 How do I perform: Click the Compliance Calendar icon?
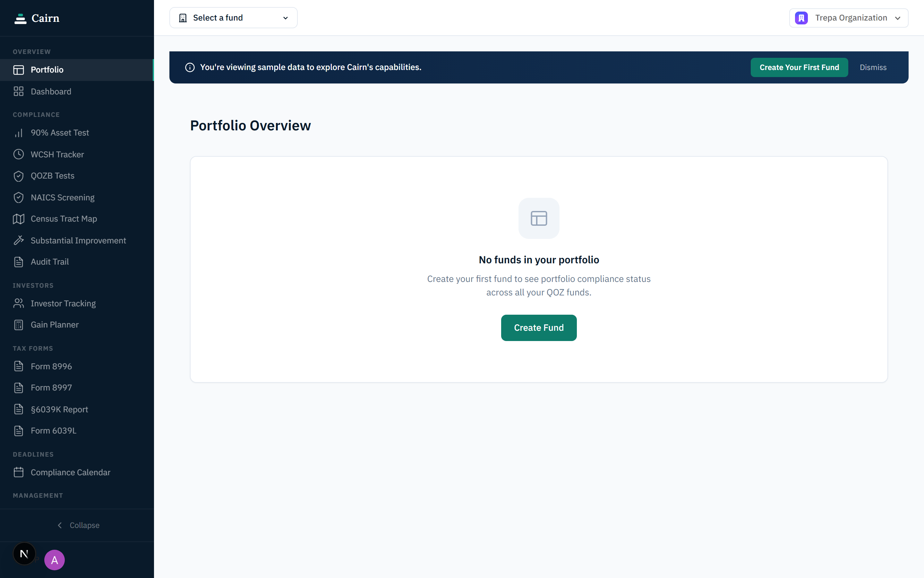coord(18,472)
